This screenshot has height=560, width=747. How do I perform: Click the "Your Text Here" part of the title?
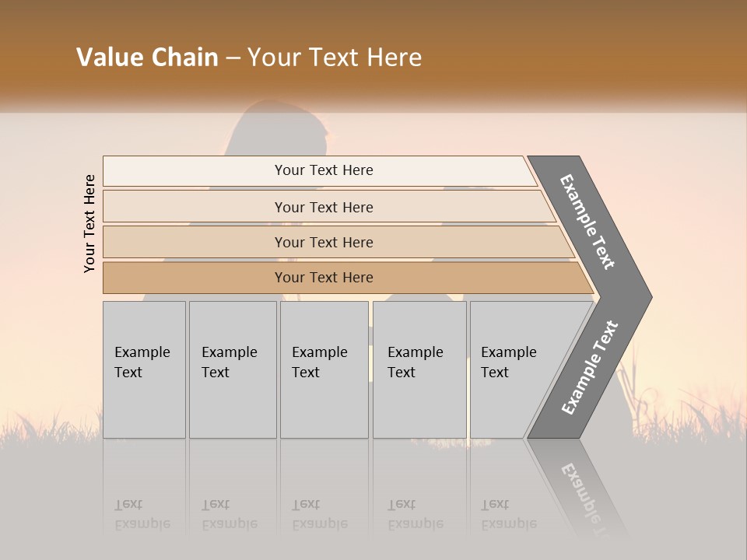335,58
